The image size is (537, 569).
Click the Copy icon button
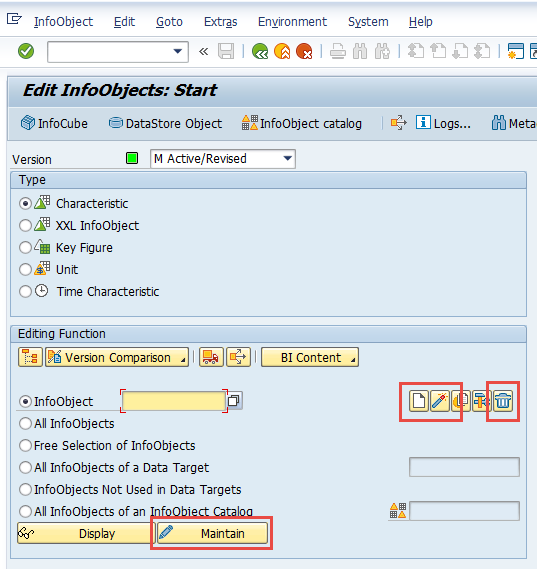click(x=461, y=401)
